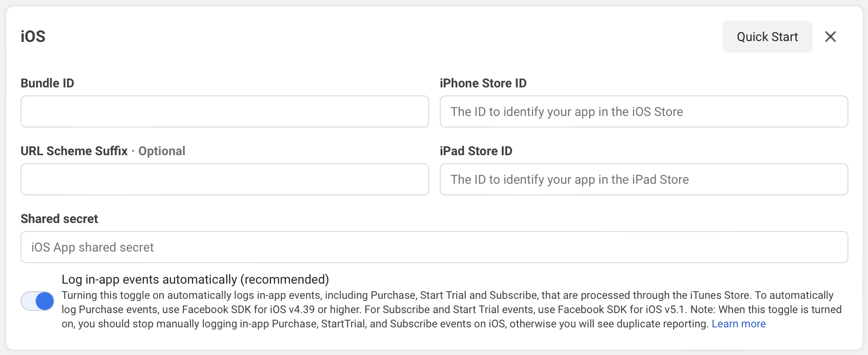Focus the Bundle ID text field

pos(224,111)
